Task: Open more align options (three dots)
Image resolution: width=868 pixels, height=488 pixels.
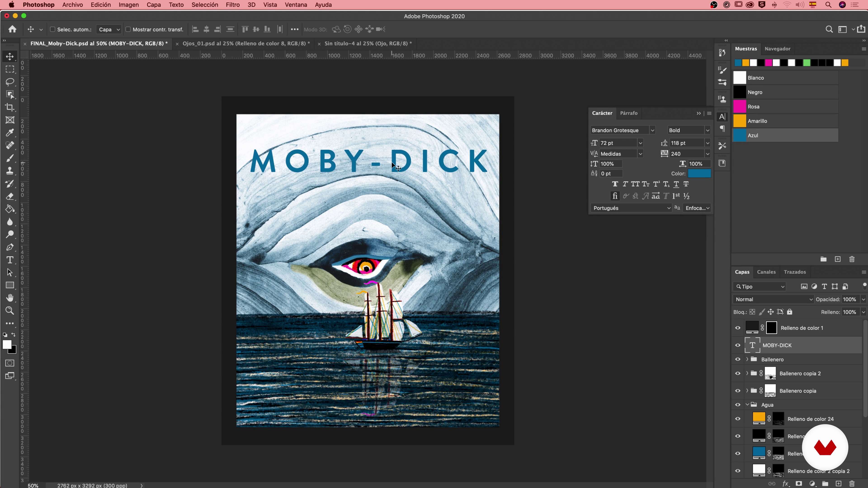Action: 295,29
